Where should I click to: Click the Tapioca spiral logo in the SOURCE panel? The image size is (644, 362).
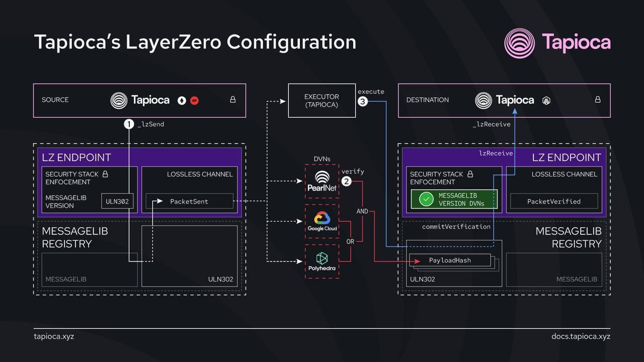click(x=119, y=100)
